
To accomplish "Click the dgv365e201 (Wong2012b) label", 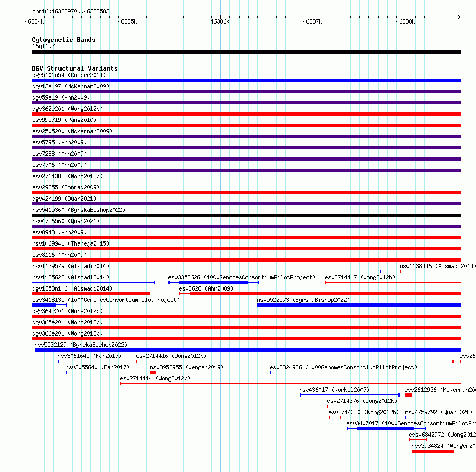I will click(67, 322).
